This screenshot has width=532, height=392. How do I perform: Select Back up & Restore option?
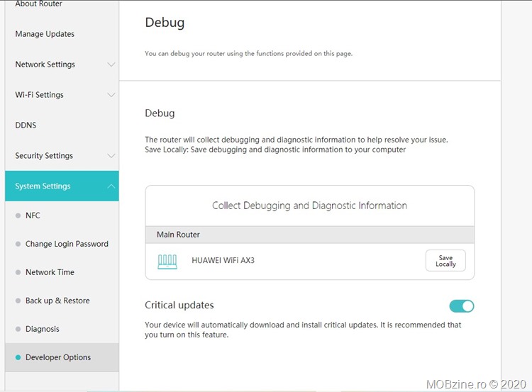[x=57, y=301]
